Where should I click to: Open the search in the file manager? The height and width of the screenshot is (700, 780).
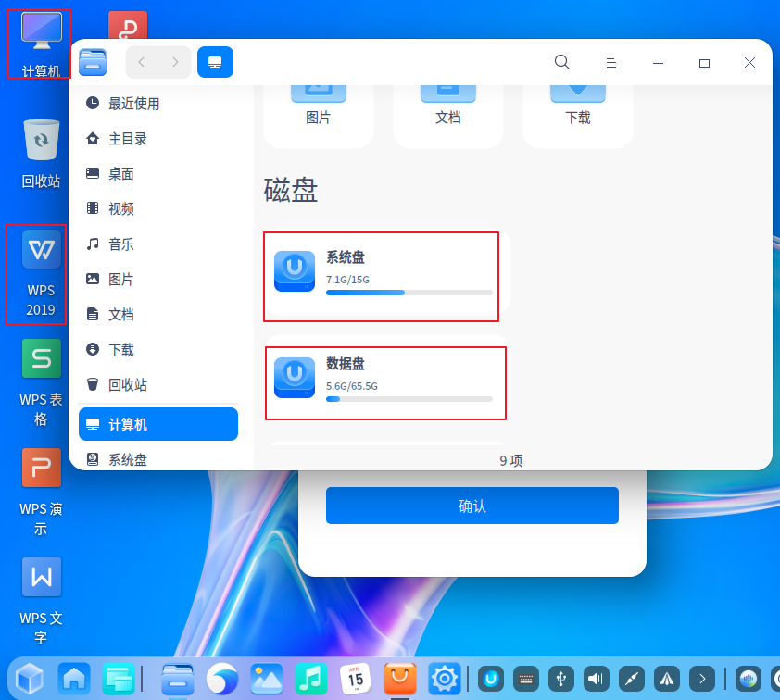[x=561, y=62]
